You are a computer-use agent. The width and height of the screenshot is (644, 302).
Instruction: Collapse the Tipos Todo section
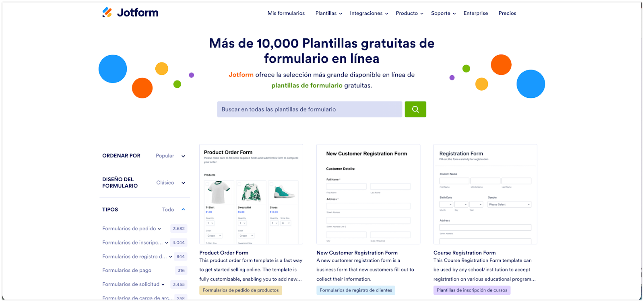pos(174,209)
